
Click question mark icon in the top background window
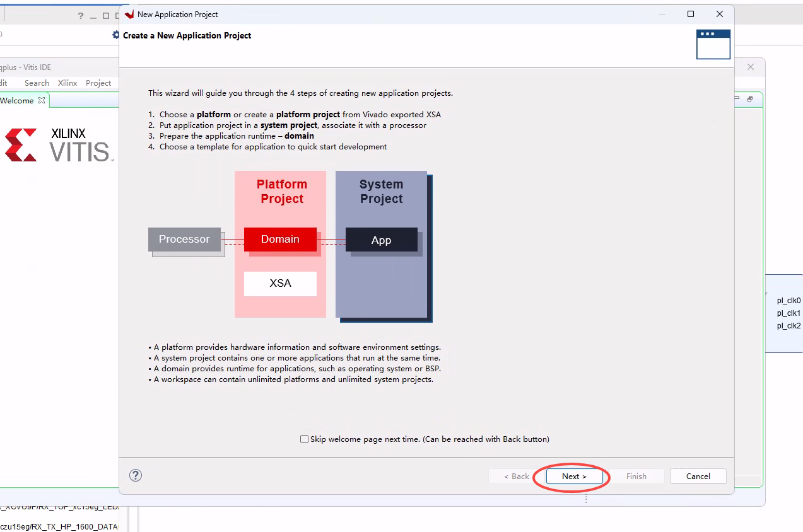click(81, 16)
